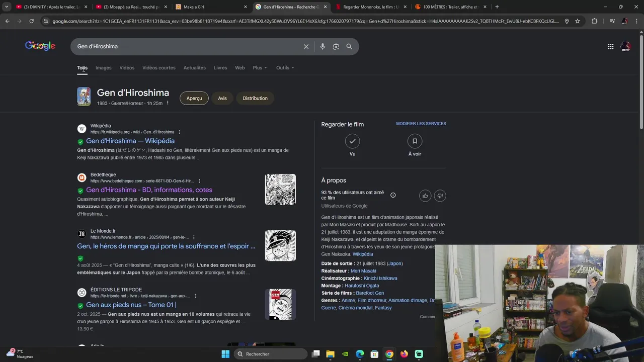
Task: Click the Barefoot Gen film series link
Action: click(x=370, y=293)
